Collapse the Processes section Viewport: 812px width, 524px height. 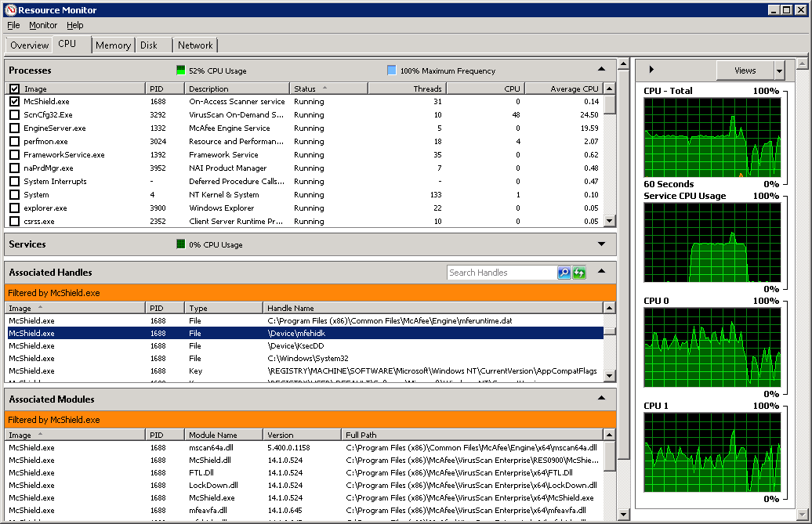601,70
